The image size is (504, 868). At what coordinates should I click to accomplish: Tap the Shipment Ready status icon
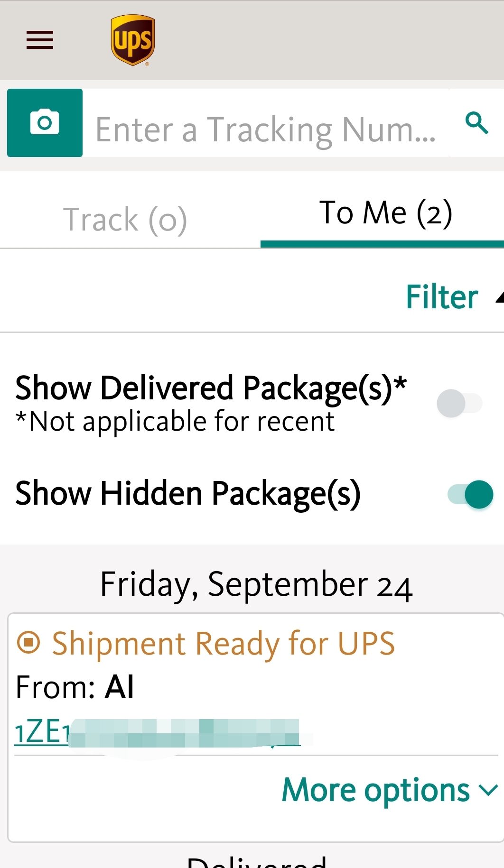coord(28,643)
